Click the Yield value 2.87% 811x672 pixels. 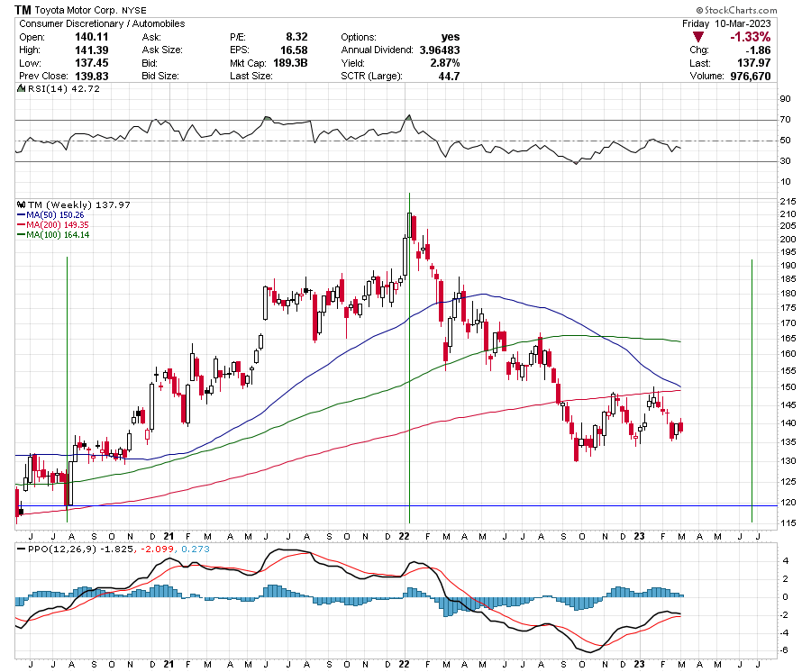(x=445, y=63)
